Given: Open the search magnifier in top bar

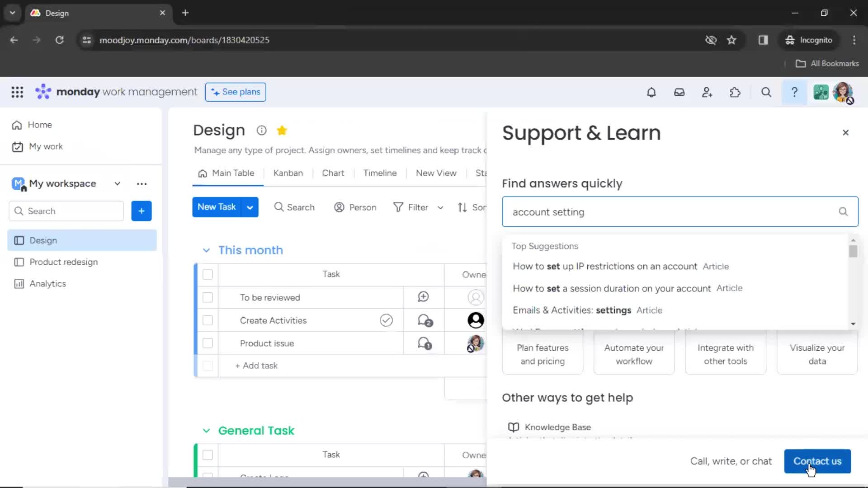Looking at the screenshot, I should [766, 92].
